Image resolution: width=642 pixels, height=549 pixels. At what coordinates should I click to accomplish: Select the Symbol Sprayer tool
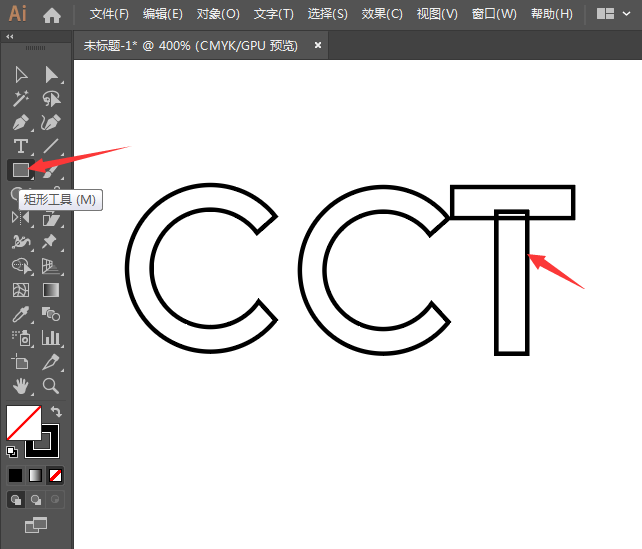point(22,338)
